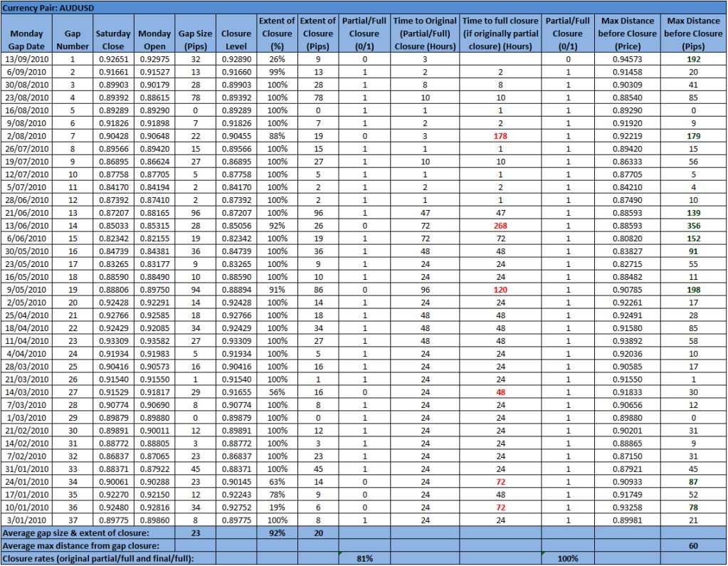Screen dimensions: 728x566
Task: Click the date cell 23/08/2010
Action: [x=26, y=98]
